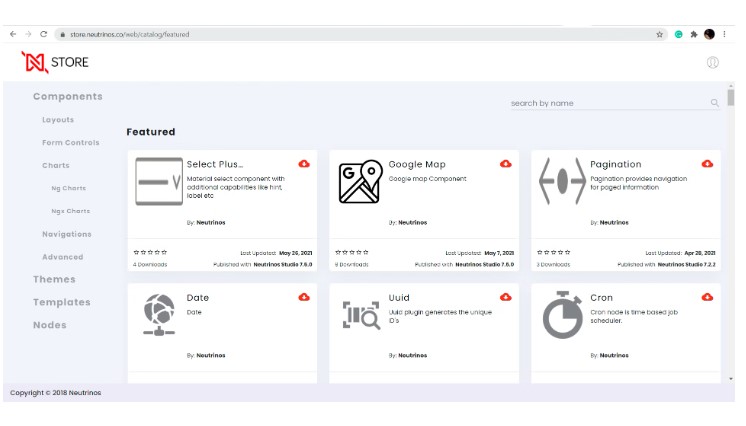Click the scrollbar down arrow
The height and width of the screenshot is (426, 746).
pos(731,379)
